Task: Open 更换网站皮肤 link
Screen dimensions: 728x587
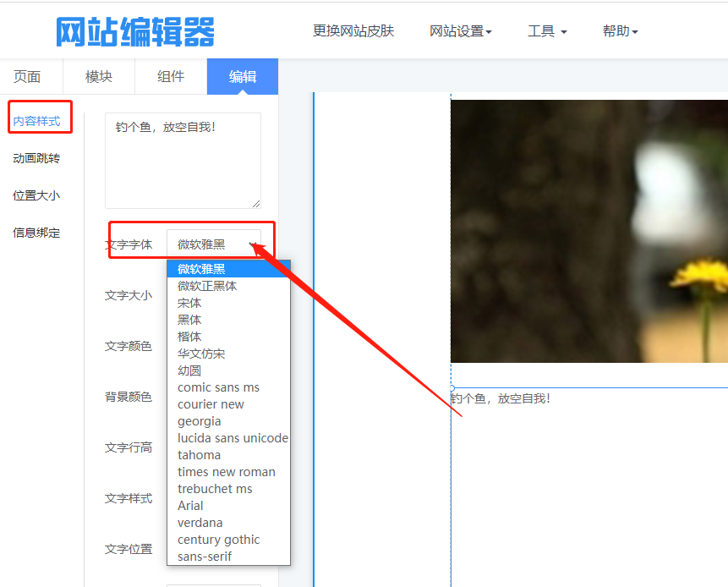Action: (353, 31)
